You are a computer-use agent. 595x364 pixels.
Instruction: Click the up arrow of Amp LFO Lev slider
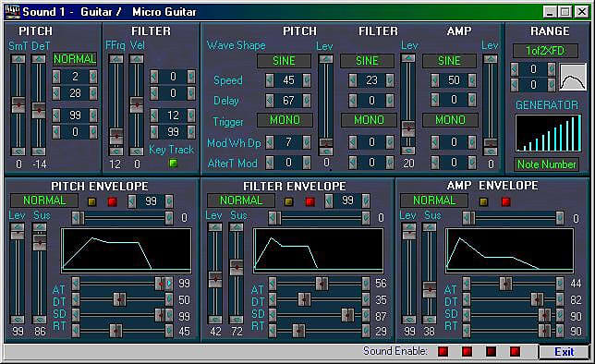(491, 59)
